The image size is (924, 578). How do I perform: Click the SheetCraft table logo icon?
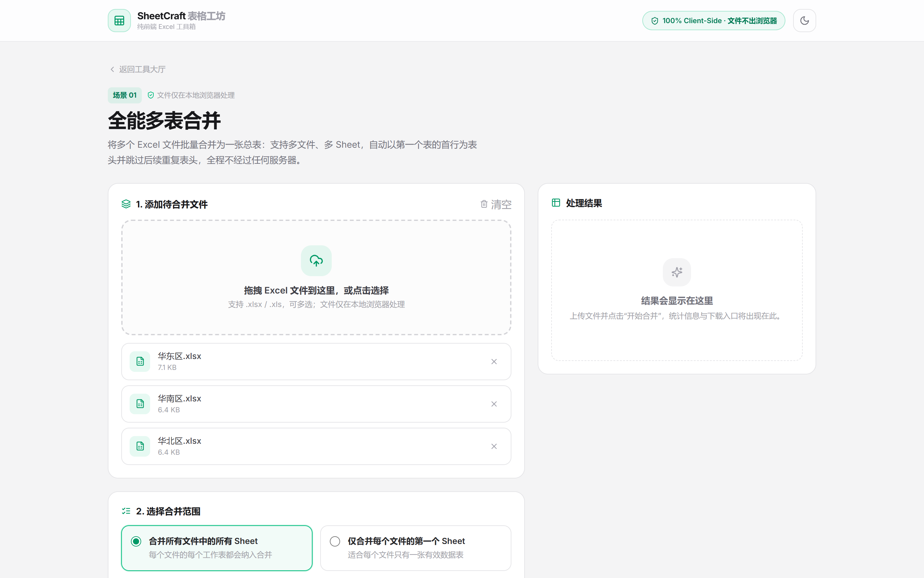coord(119,21)
